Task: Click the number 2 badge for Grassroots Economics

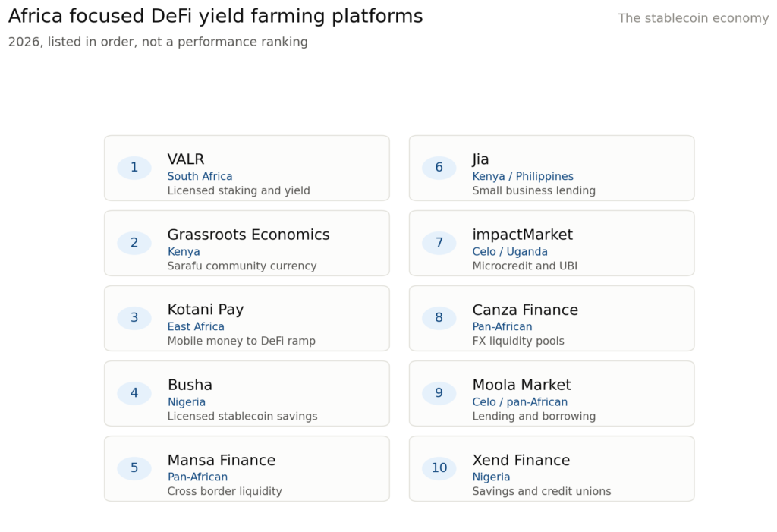Action: [x=134, y=243]
